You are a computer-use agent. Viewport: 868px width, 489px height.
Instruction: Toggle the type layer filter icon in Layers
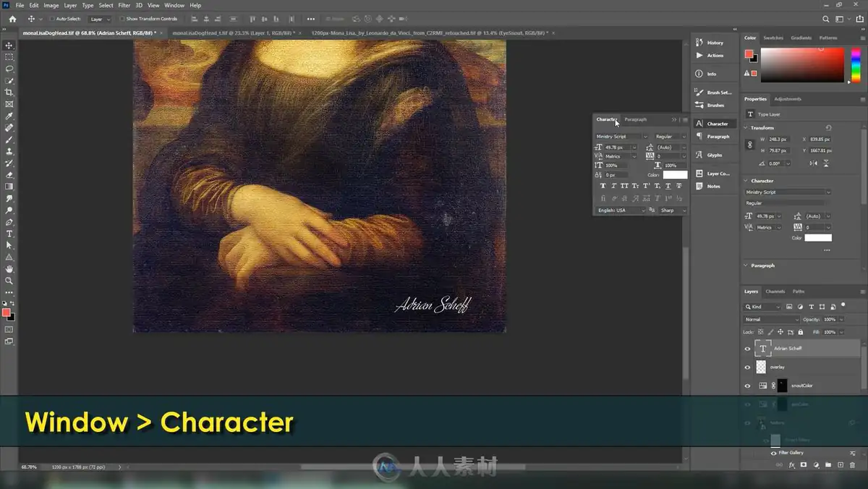[812, 307]
